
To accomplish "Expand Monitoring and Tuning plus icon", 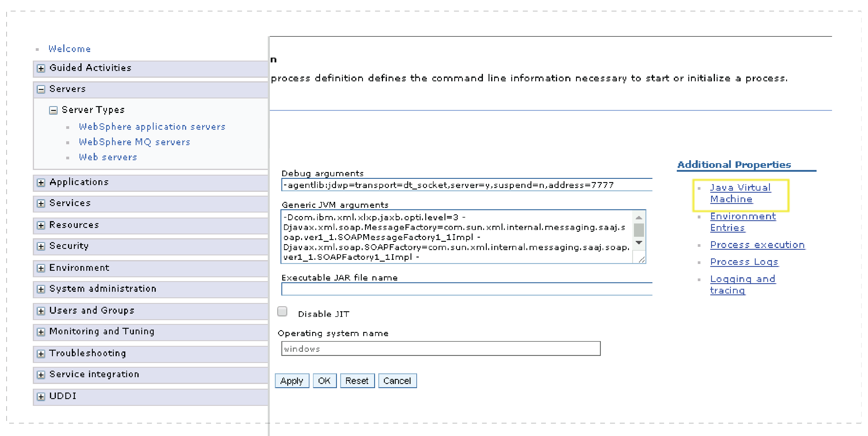I will tap(41, 332).
